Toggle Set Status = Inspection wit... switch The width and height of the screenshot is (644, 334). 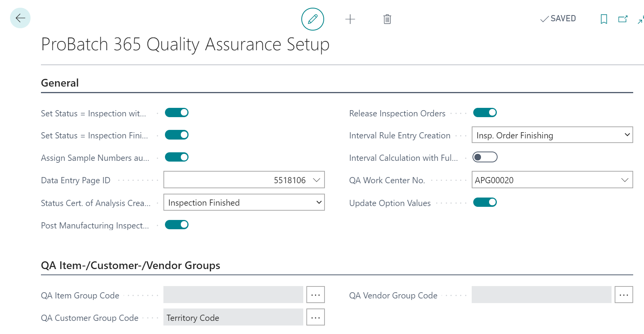(x=177, y=112)
